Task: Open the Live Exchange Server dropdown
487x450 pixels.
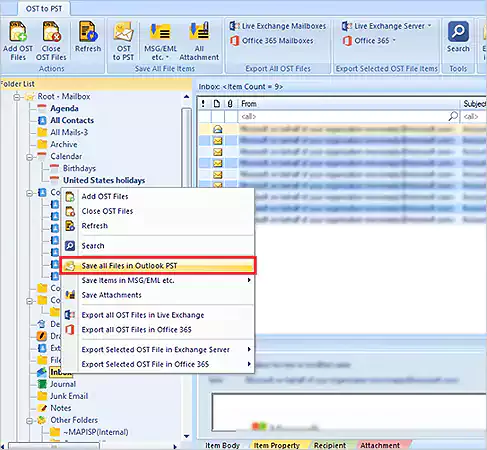Action: 387,26
